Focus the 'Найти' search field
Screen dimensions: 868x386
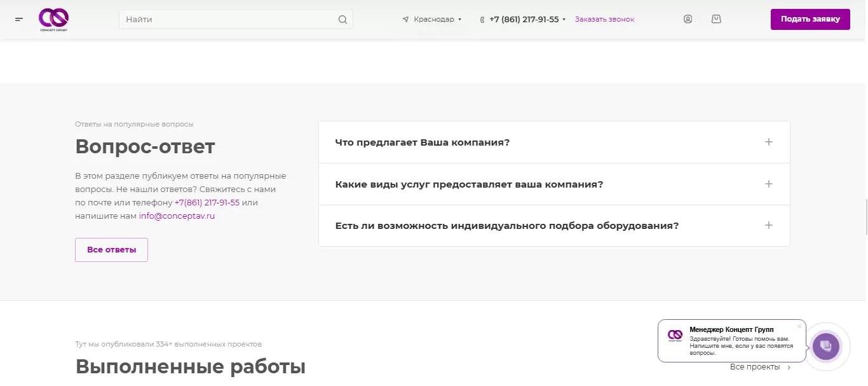[x=229, y=20]
